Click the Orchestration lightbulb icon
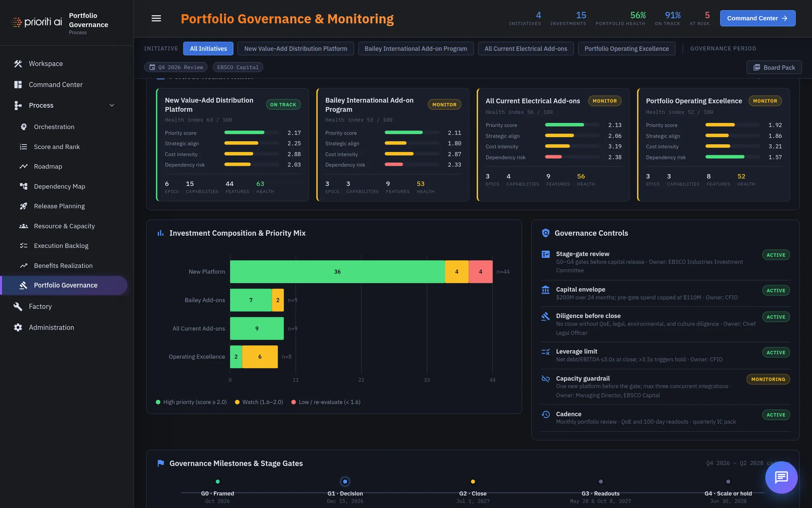This screenshot has height=508, width=812. tap(24, 127)
